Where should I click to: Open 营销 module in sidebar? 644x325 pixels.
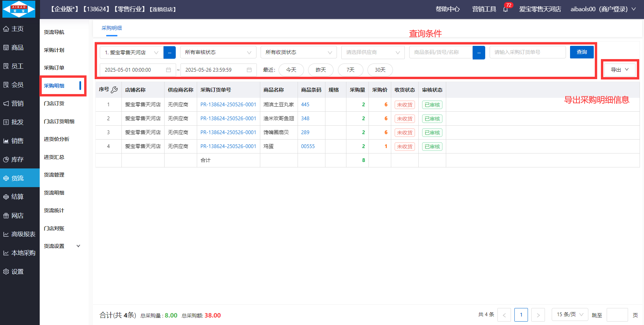coord(20,104)
